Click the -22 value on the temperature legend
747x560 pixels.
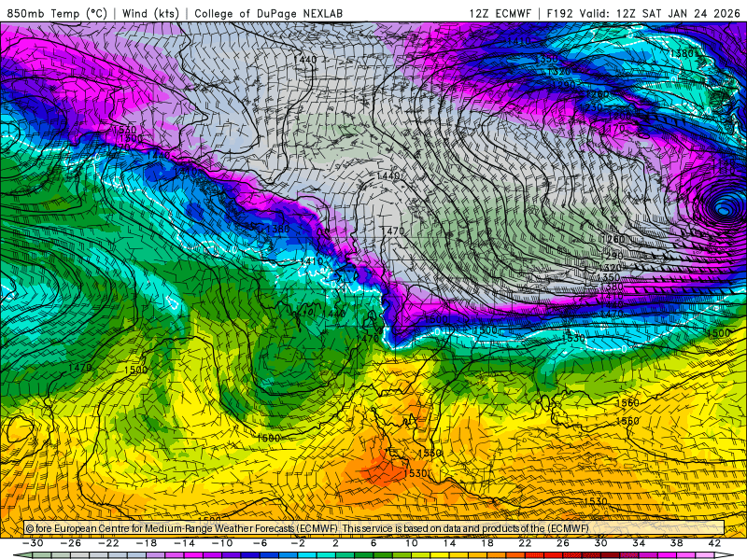(108, 543)
